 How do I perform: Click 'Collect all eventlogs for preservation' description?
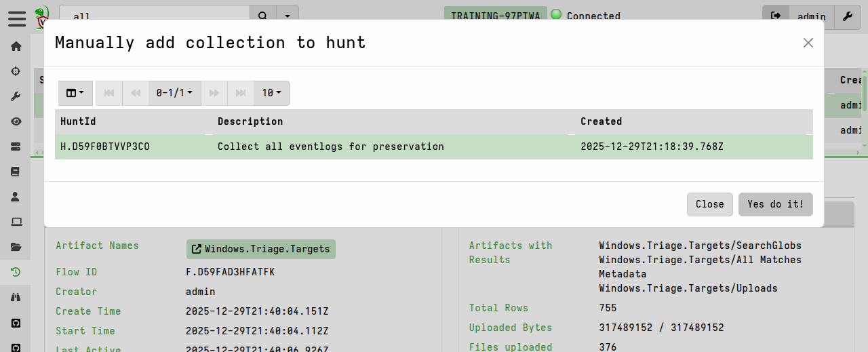point(331,146)
